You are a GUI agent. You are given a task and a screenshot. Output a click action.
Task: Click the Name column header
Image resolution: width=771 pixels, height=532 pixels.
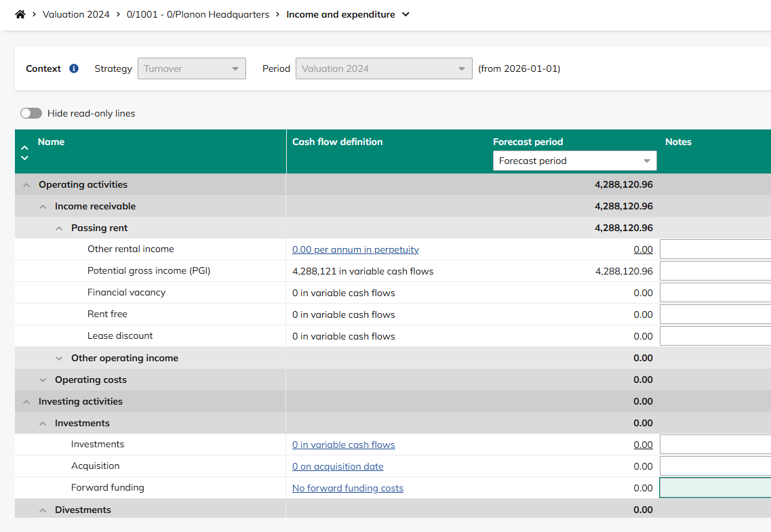click(x=51, y=142)
